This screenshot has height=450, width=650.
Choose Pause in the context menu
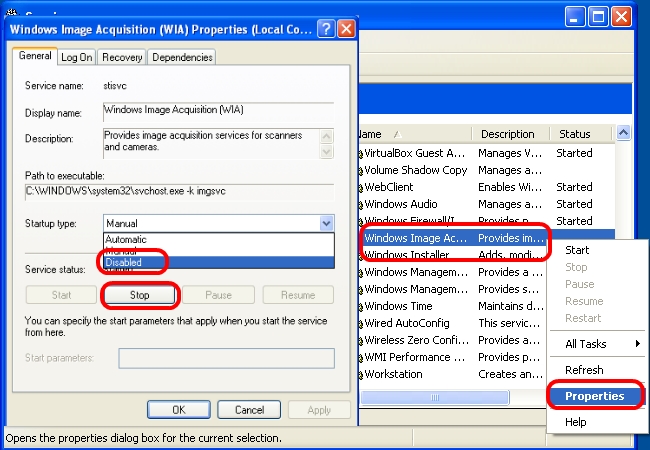[x=597, y=284]
